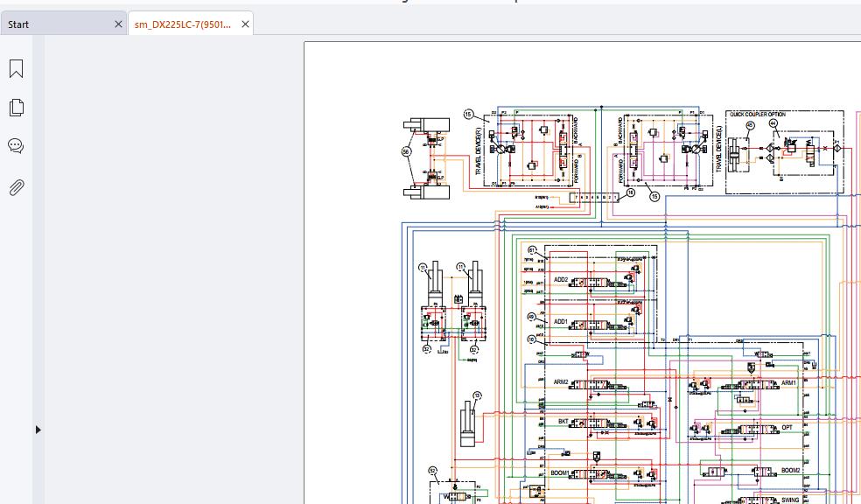Click the ARM2 valve label in schematic
This screenshot has height=504, width=861.
[x=561, y=382]
